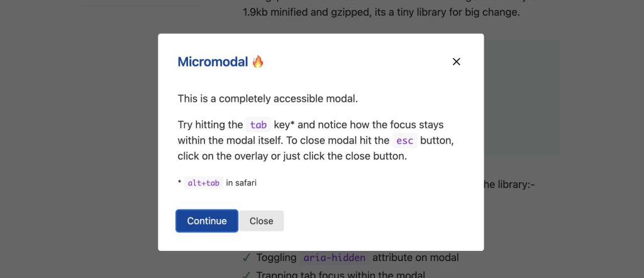
Task: Dismiss modal by clicking the dark overlay
Action: 75,157
